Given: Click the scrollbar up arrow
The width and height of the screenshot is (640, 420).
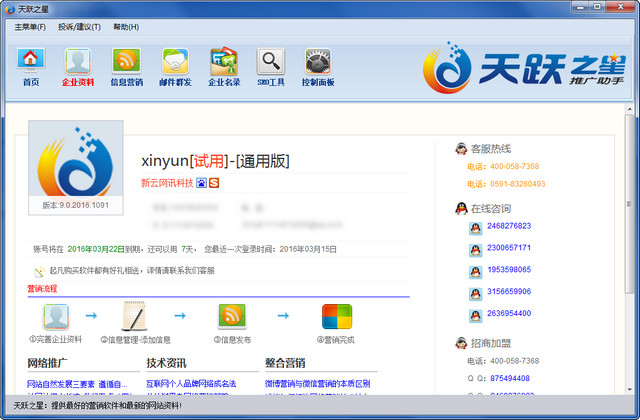Looking at the screenshot, I should pyautogui.click(x=629, y=109).
